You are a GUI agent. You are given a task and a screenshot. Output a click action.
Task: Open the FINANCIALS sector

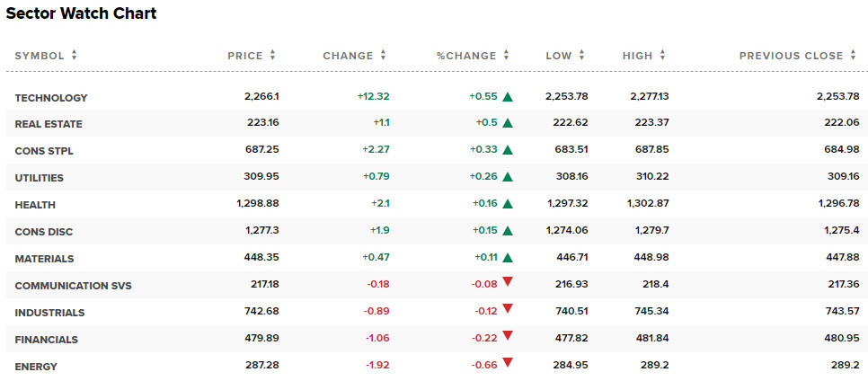click(47, 340)
